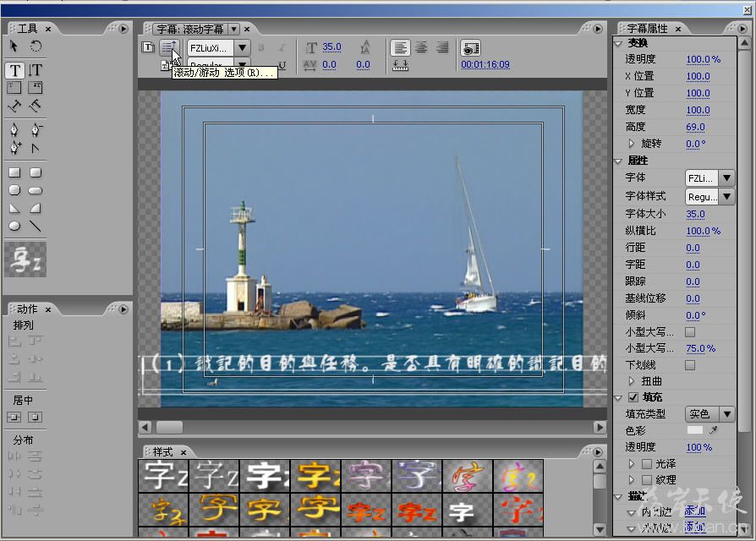Open the Roll/Crawl options dialog

(x=169, y=47)
